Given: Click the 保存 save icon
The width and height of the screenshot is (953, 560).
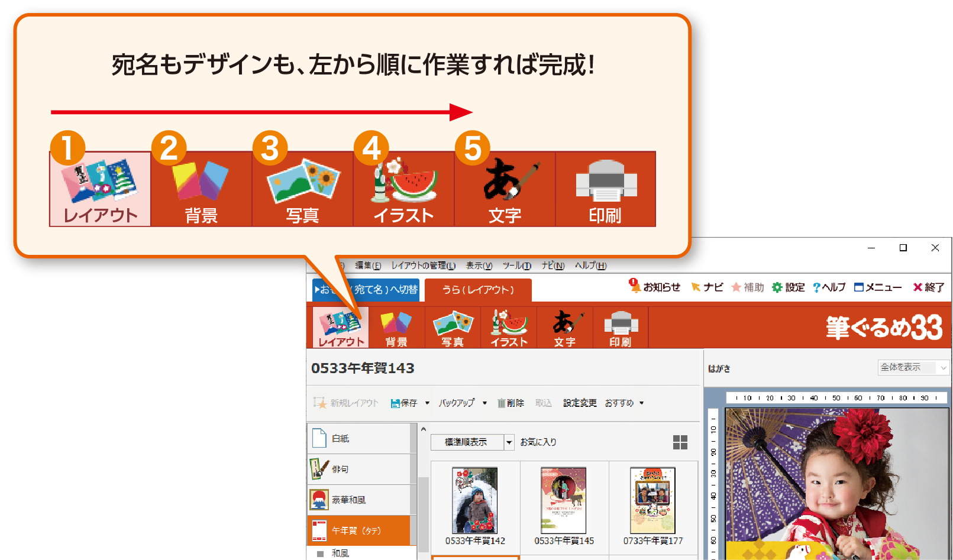Looking at the screenshot, I should coord(396,403).
